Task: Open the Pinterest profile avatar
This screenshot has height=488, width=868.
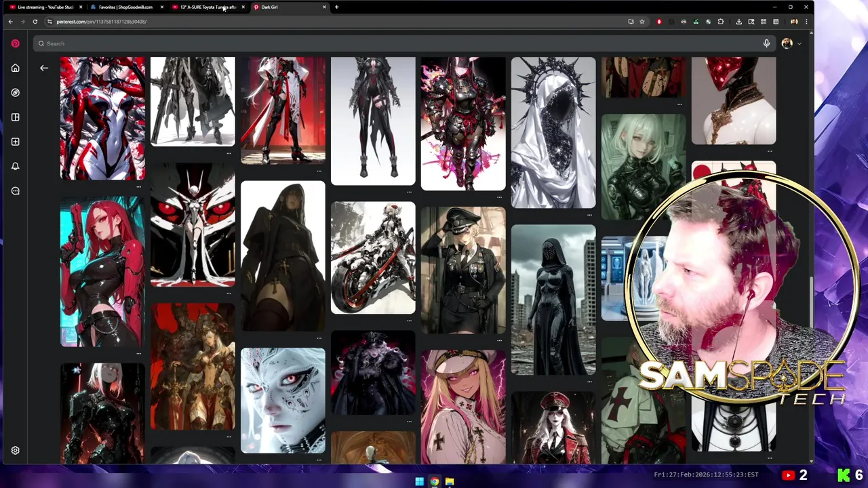Action: tap(787, 43)
